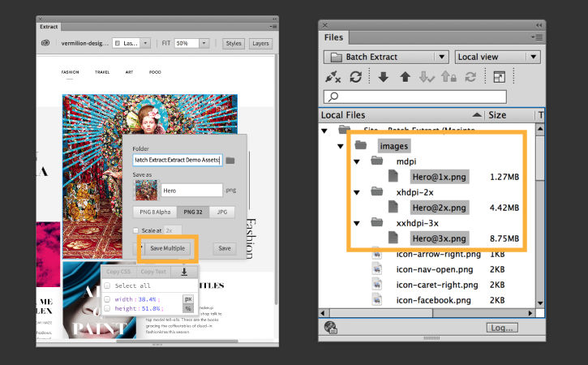Click the Creative Cloud icon in Extract panel
Viewport: 588px width, 365px height.
45,43
